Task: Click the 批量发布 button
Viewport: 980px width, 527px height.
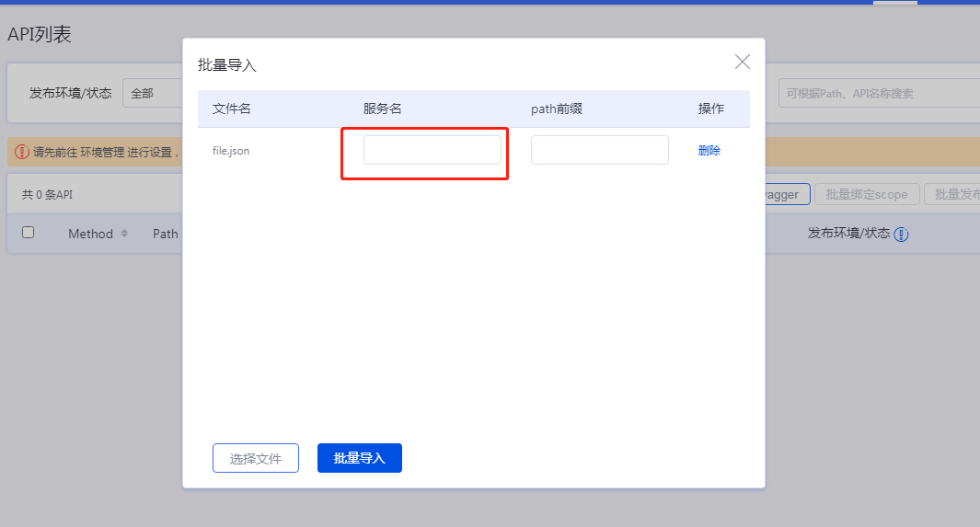Action: pyautogui.click(x=955, y=194)
